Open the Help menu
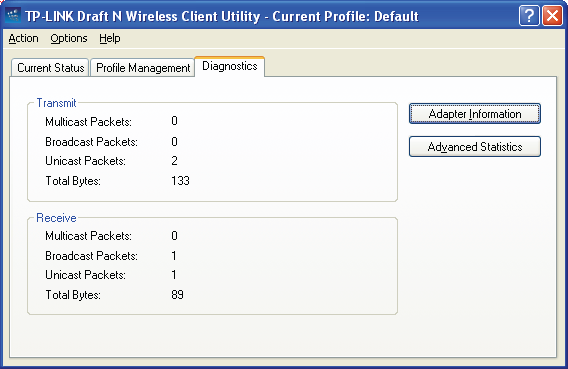 click(110, 38)
